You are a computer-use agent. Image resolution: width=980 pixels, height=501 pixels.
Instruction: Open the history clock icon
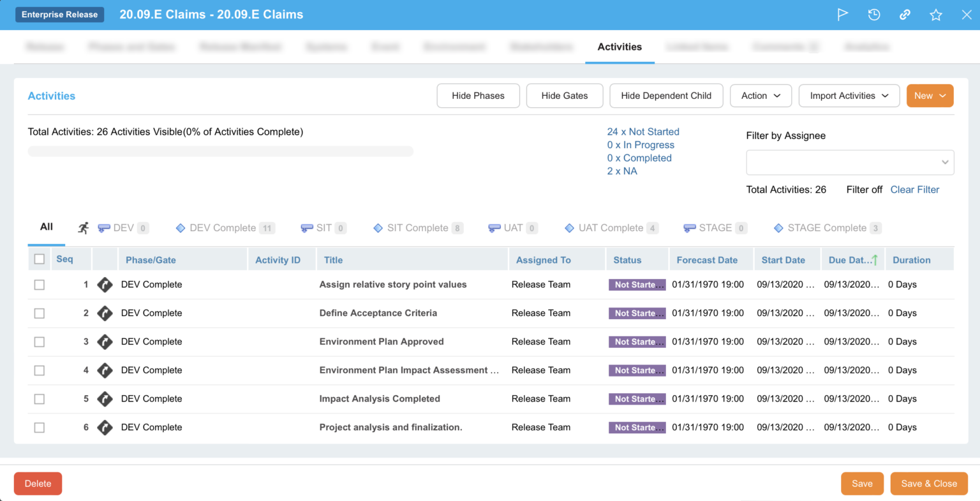coord(873,15)
